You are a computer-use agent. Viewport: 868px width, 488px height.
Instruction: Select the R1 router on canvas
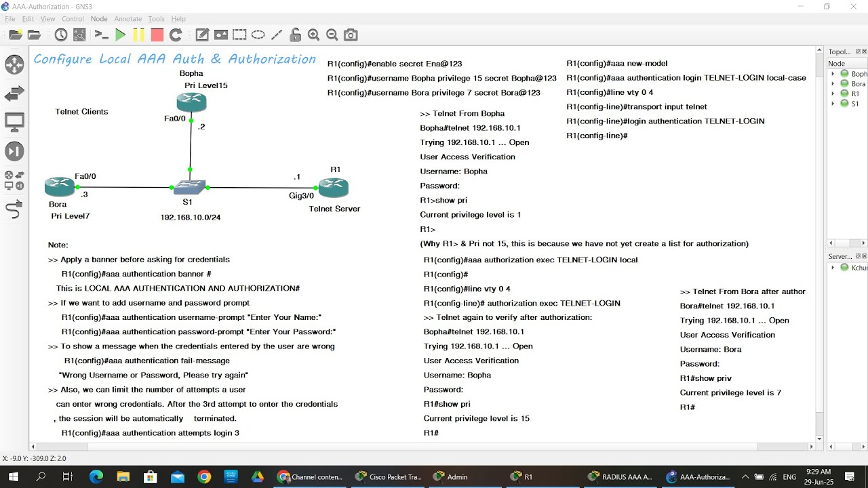click(x=333, y=187)
